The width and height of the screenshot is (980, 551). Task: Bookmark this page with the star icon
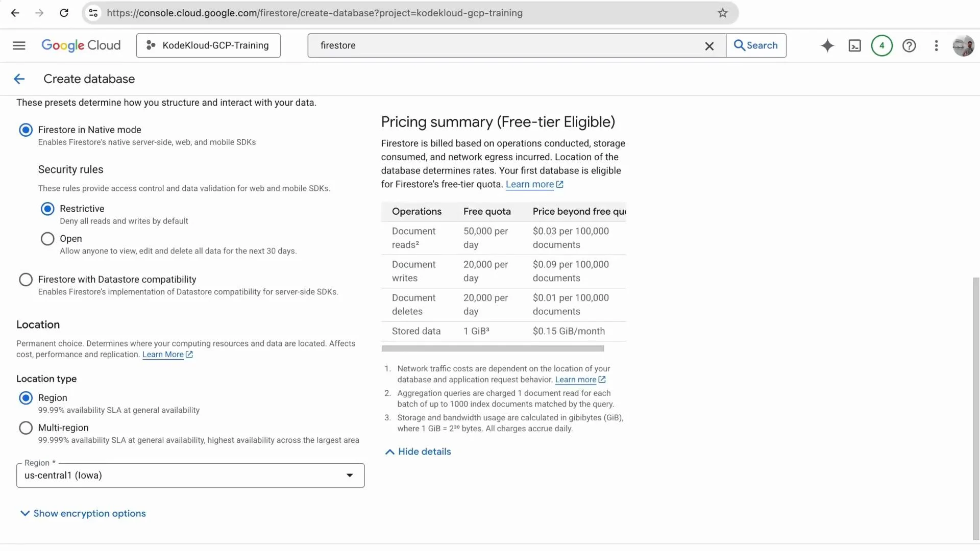(x=722, y=13)
